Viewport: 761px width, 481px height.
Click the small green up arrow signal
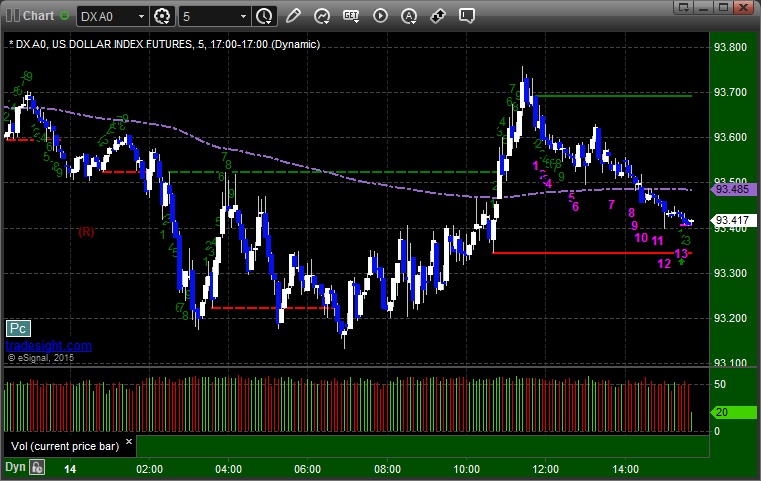[681, 262]
